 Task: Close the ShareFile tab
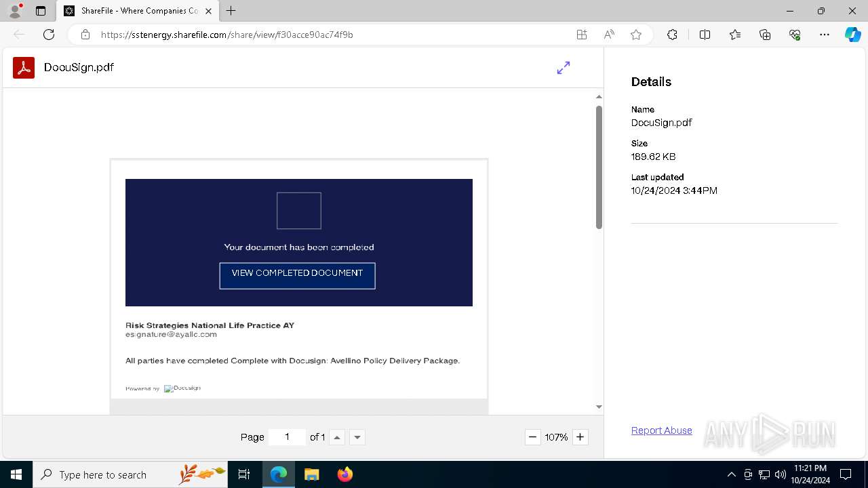208,11
